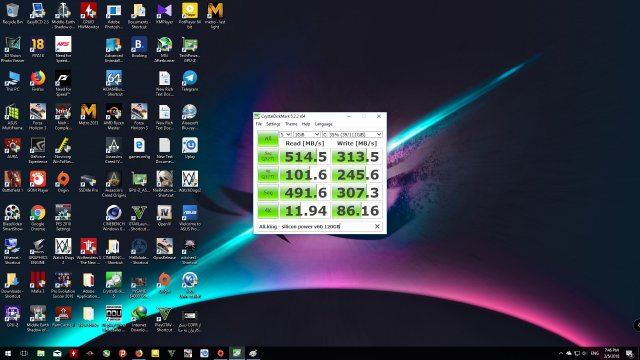This screenshot has height=360, width=640.
Task: Click the 491.6 Seq read result
Action: 305,193
